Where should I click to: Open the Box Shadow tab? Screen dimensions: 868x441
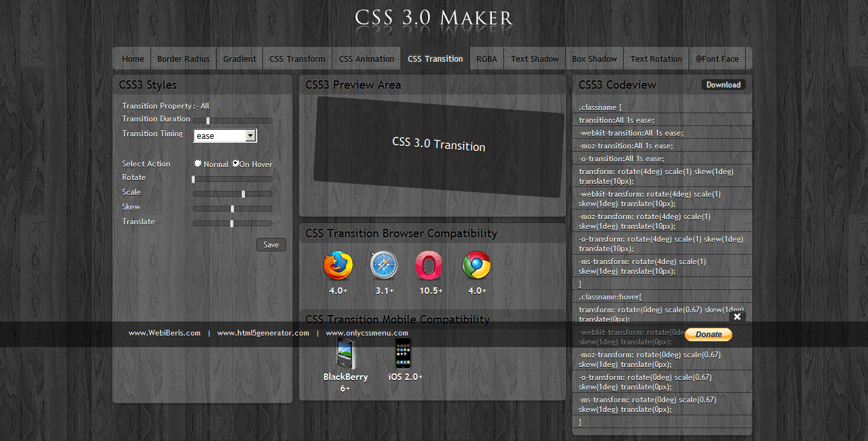[595, 59]
